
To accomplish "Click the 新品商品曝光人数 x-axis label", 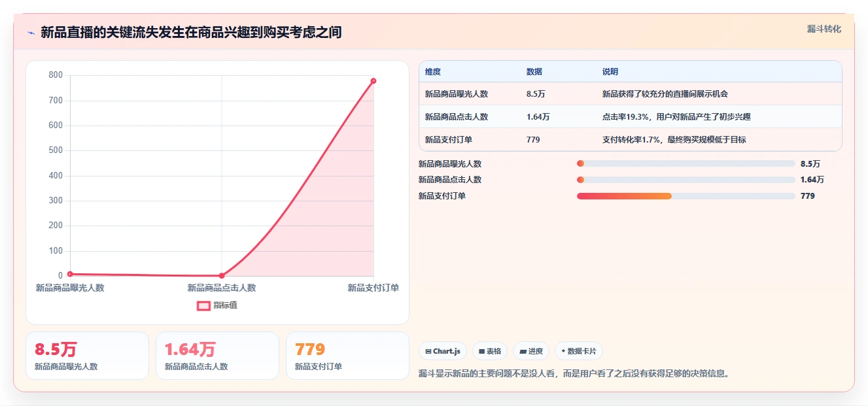I will [x=70, y=288].
